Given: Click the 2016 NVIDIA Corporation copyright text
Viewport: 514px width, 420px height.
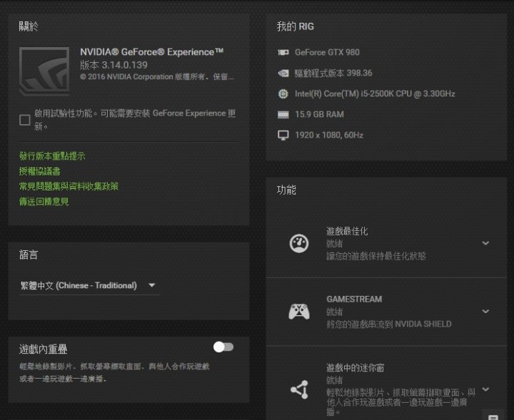Looking at the screenshot, I should [x=157, y=76].
